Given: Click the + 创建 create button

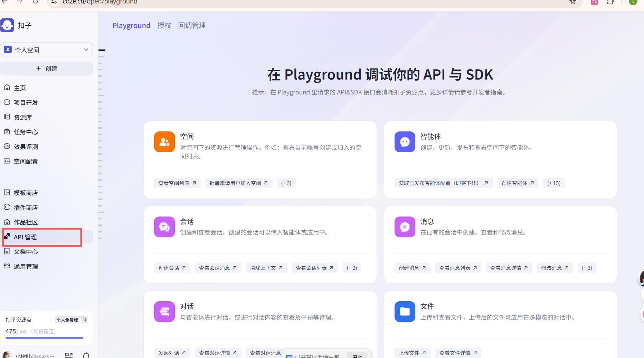Looking at the screenshot, I should (x=47, y=68).
